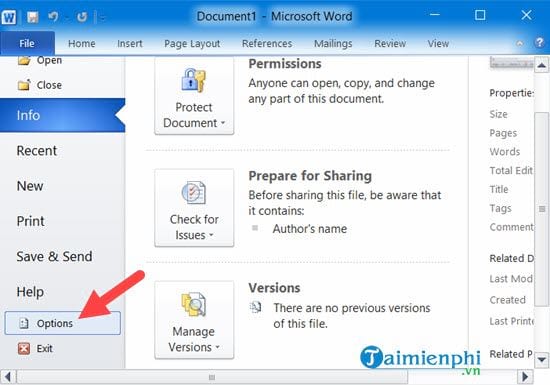550x385 pixels.
Task: Click the Words property label
Action: [505, 151]
